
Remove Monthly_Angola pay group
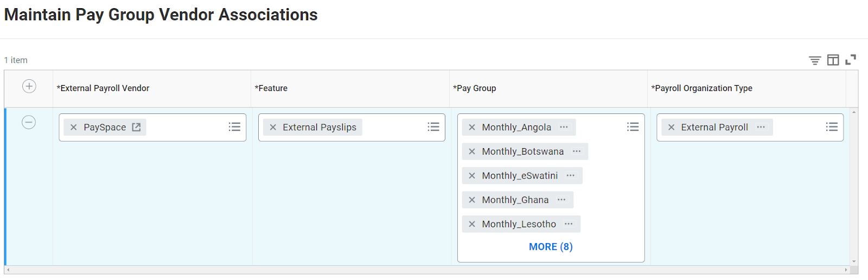(472, 128)
